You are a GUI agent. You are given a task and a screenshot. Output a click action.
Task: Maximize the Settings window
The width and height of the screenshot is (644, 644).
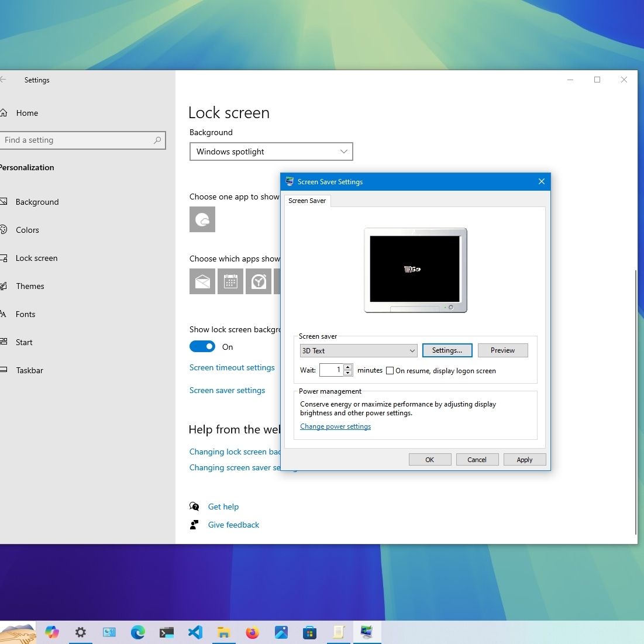click(597, 80)
